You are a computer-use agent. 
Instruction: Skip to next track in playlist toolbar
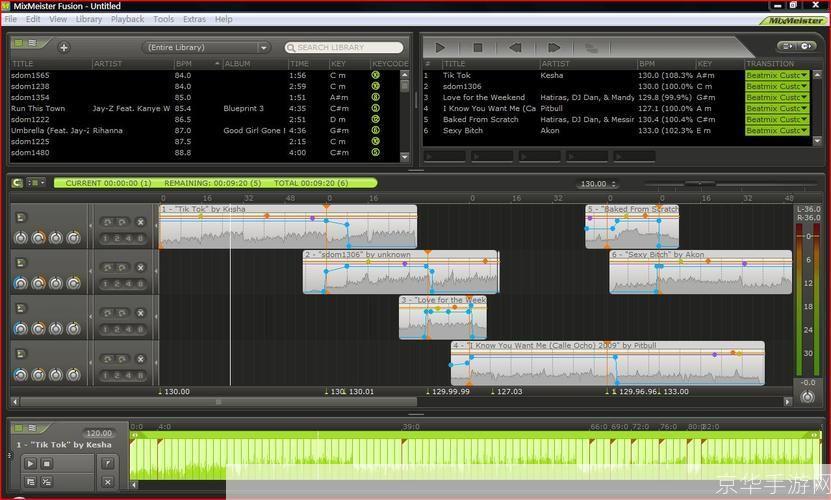(554, 48)
